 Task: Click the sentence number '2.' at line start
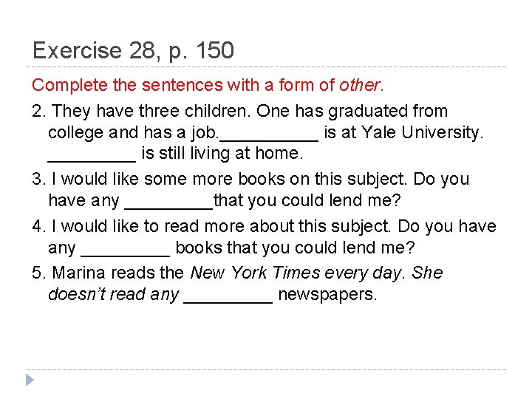click(40, 112)
